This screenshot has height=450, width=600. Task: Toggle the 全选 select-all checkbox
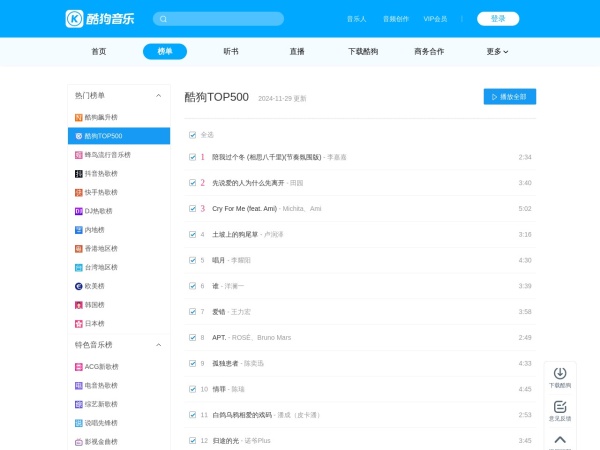pyautogui.click(x=192, y=134)
